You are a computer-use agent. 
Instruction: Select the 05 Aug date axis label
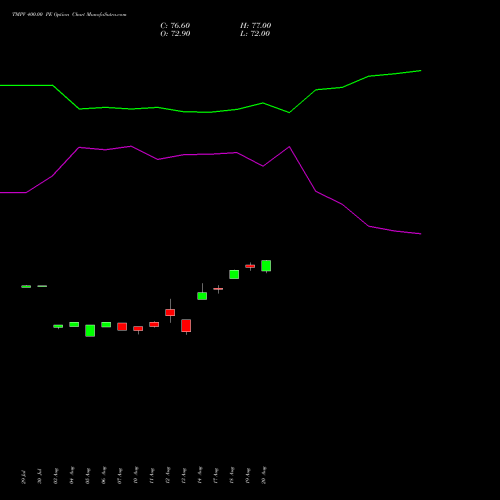pos(88,475)
